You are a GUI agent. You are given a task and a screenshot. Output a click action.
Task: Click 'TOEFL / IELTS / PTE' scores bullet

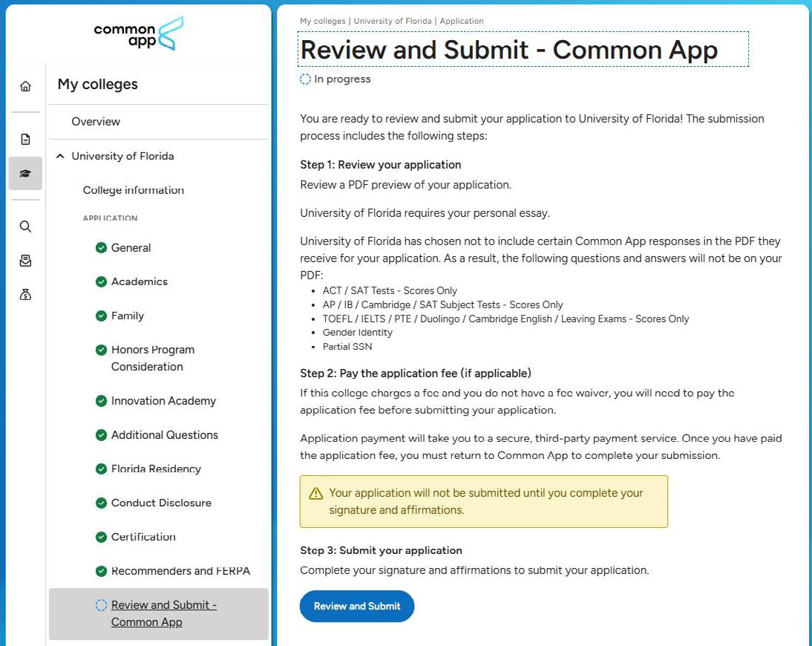(505, 319)
